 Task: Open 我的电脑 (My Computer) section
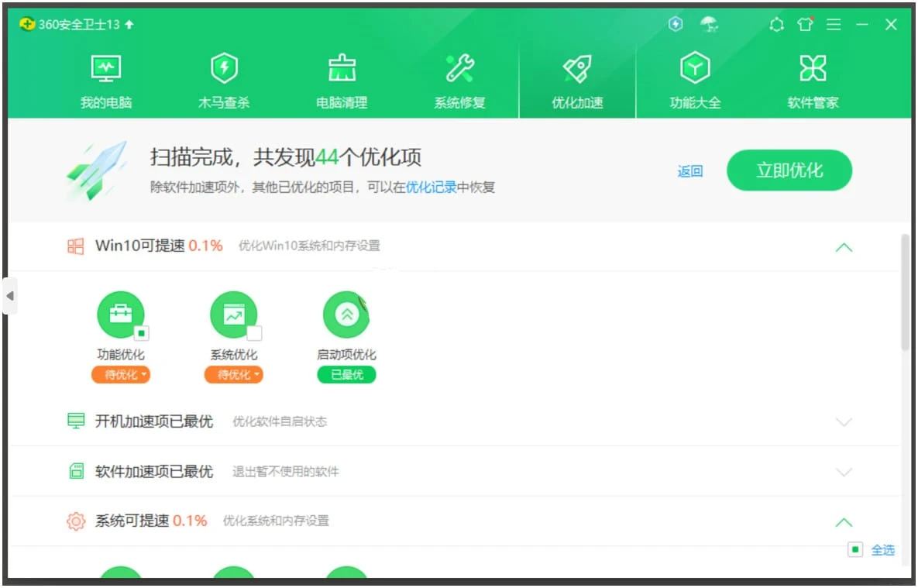[x=106, y=81]
